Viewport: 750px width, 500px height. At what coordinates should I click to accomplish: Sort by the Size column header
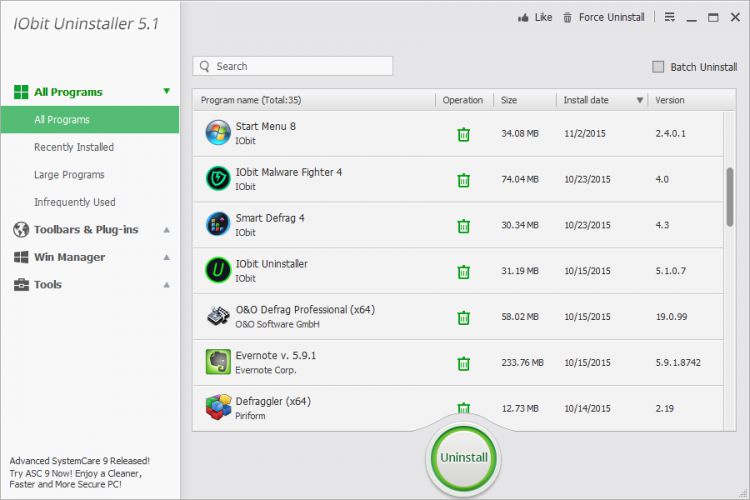508,100
